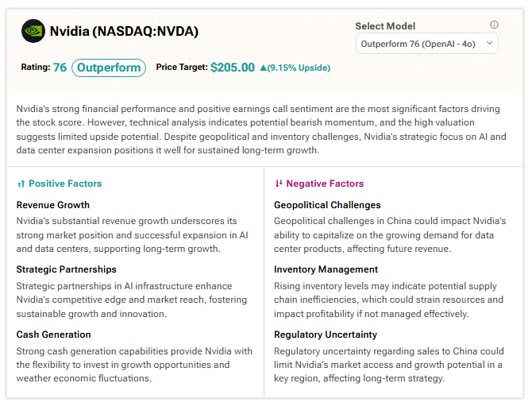Click the Nvidia (NASDAQ:NVDA) title
This screenshot has width=532, height=414.
click(x=124, y=32)
